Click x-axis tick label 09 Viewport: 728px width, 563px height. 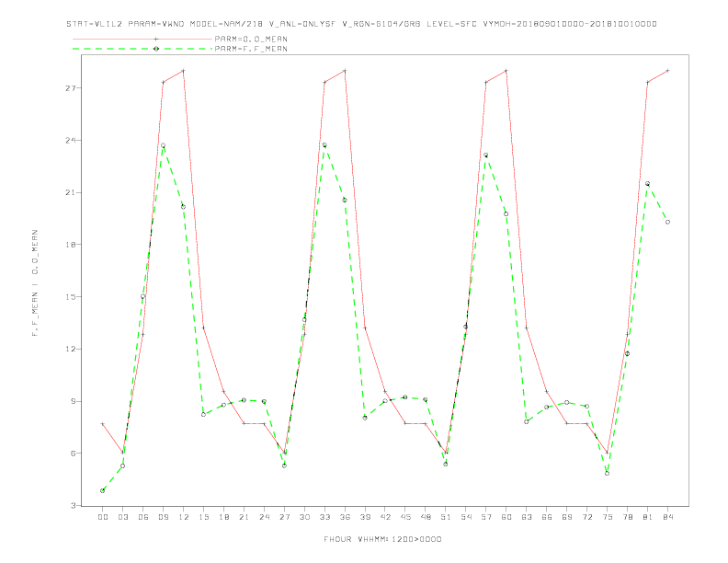(163, 517)
